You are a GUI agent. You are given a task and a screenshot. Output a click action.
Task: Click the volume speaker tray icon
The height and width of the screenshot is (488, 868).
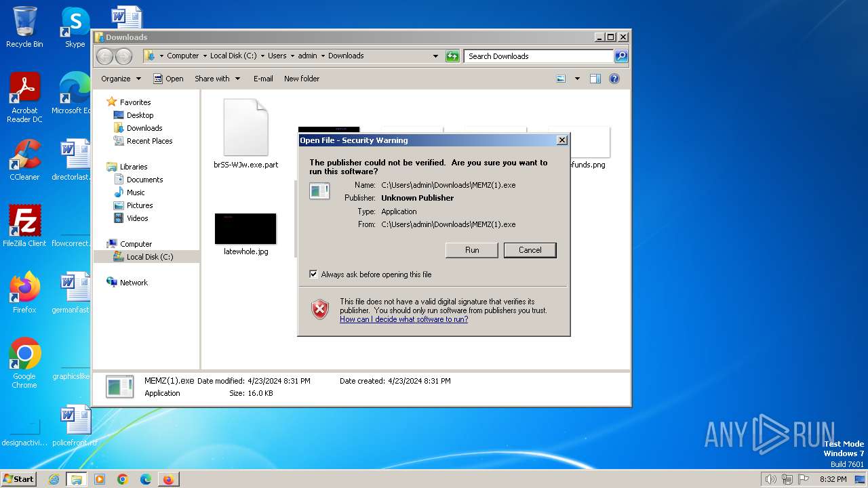point(770,479)
